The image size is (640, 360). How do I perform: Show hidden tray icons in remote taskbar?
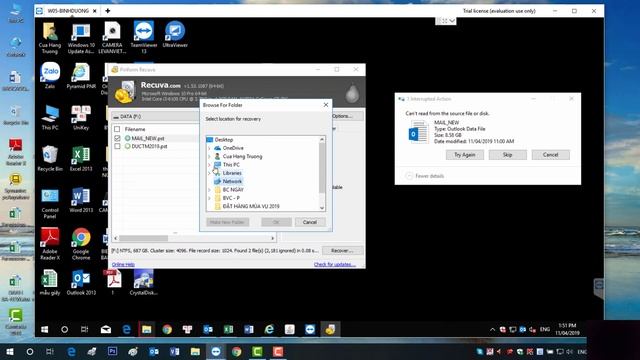[492, 329]
